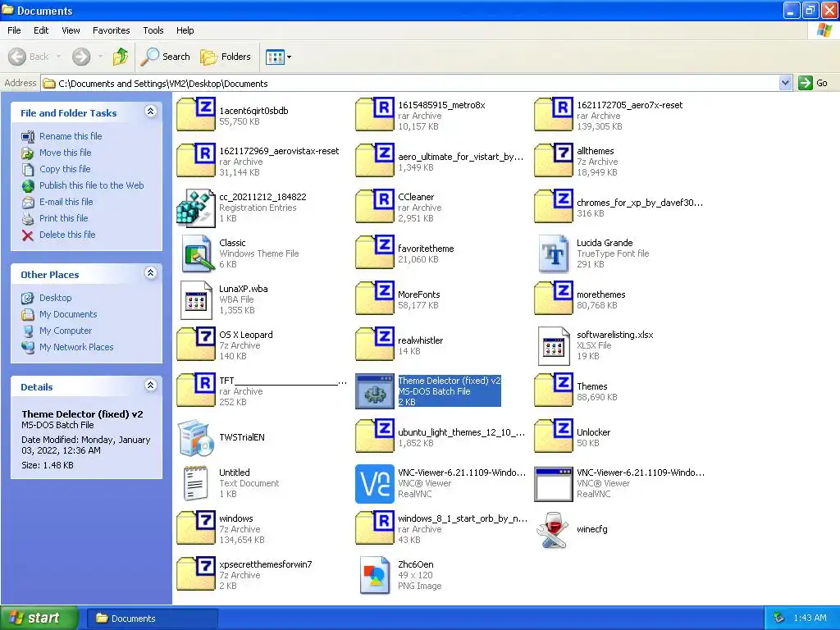Image resolution: width=840 pixels, height=630 pixels.
Task: Click Print this file link
Action: click(63, 218)
